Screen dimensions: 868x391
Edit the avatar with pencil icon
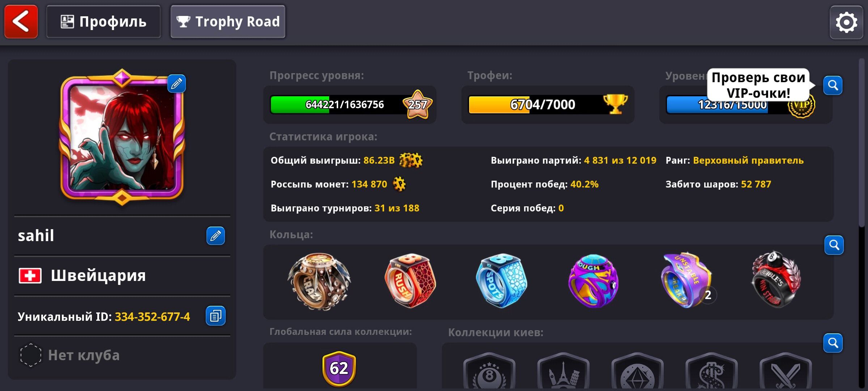pos(176,84)
